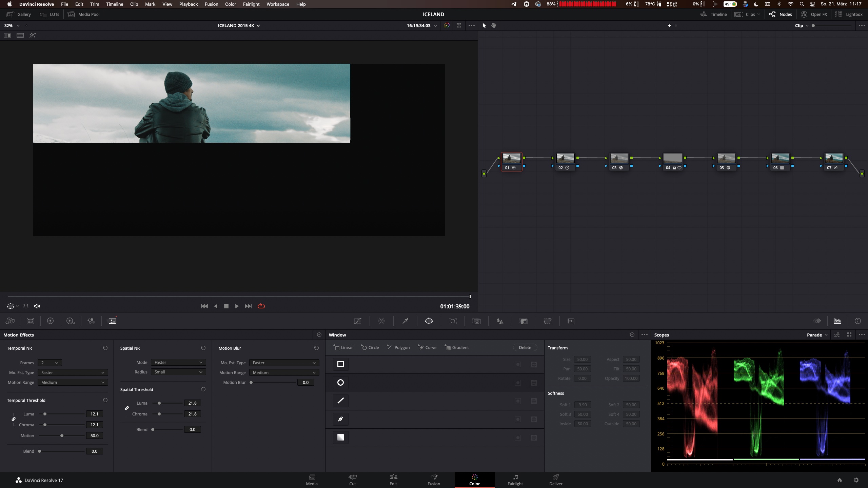This screenshot has height=488, width=868.
Task: Open Temporal NR Mo. Est. Type dropdown
Action: (x=73, y=372)
